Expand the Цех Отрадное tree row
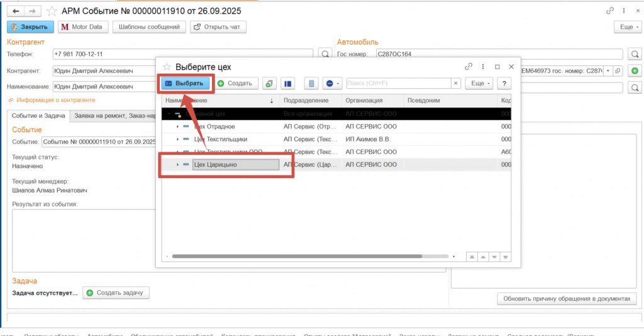 178,126
